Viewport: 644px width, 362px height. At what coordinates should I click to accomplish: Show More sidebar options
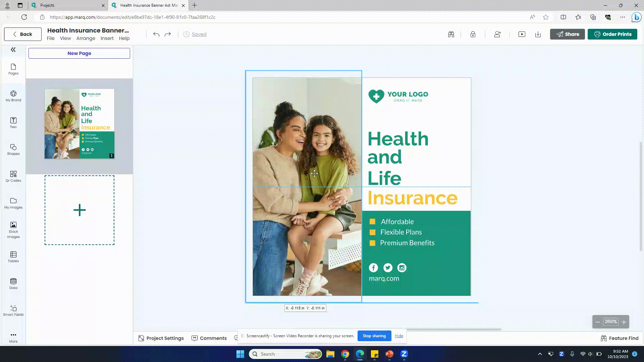13,338
